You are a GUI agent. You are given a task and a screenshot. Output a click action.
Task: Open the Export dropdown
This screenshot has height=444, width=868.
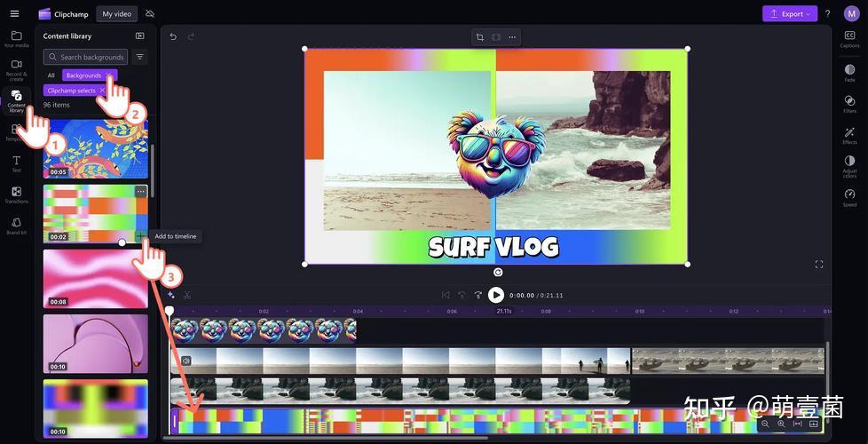[x=790, y=14]
